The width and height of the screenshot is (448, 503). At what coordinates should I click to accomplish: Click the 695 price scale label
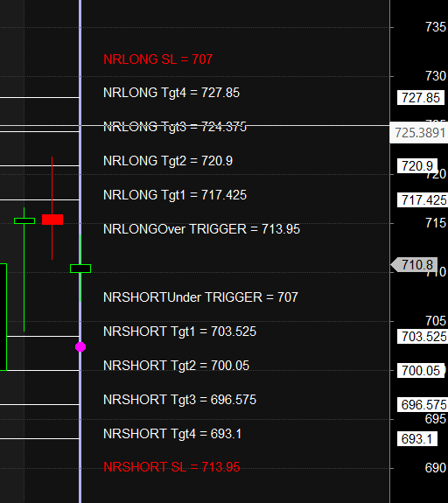436,419
